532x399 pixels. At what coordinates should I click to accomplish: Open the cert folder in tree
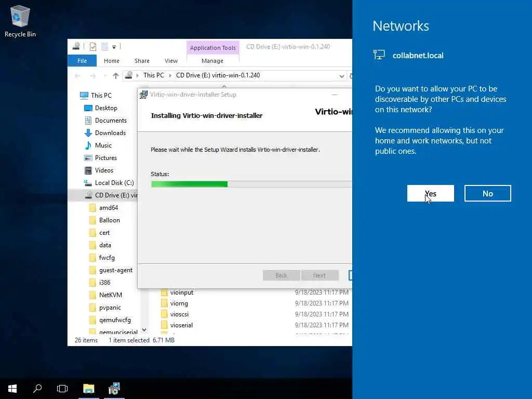tap(104, 233)
